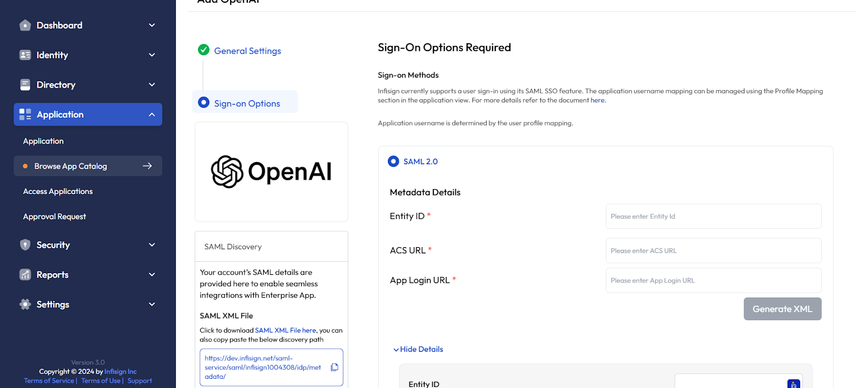Go to General Settings step
The image size is (868, 388).
click(247, 51)
